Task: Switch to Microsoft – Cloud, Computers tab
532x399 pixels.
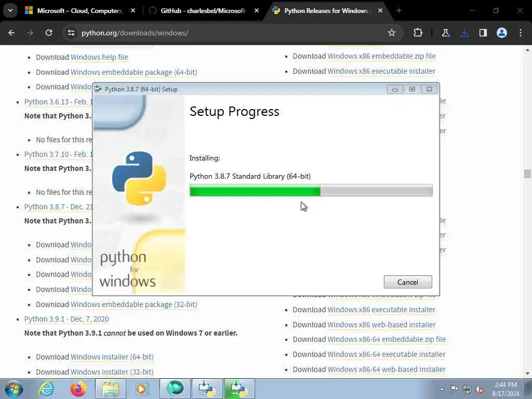Action: [x=80, y=11]
